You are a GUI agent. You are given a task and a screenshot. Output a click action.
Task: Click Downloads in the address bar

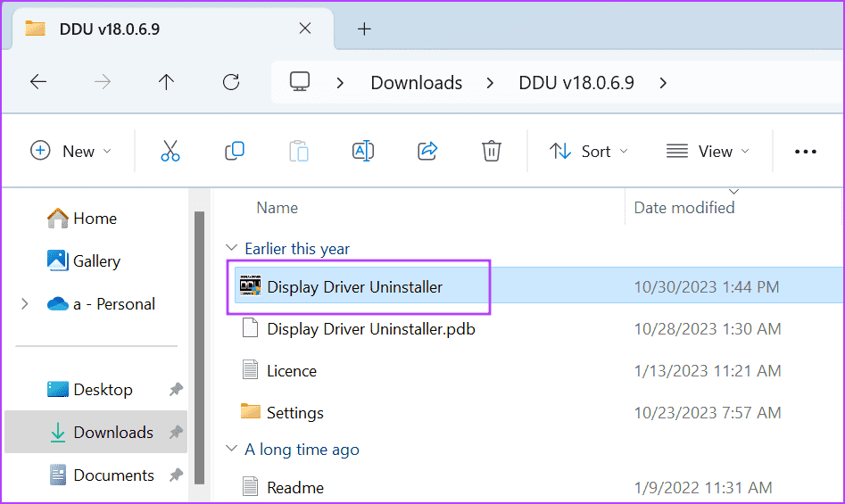(416, 82)
